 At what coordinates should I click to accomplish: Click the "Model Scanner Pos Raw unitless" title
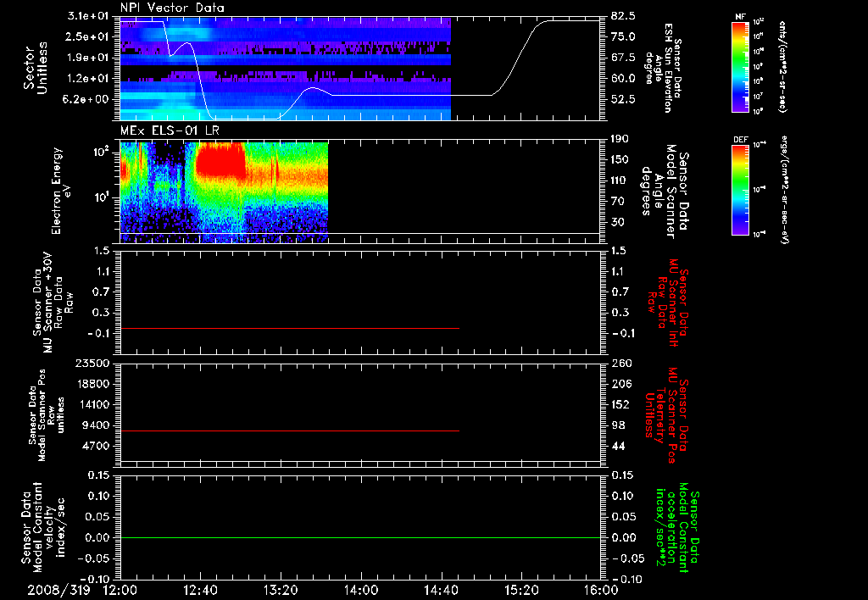pos(47,415)
